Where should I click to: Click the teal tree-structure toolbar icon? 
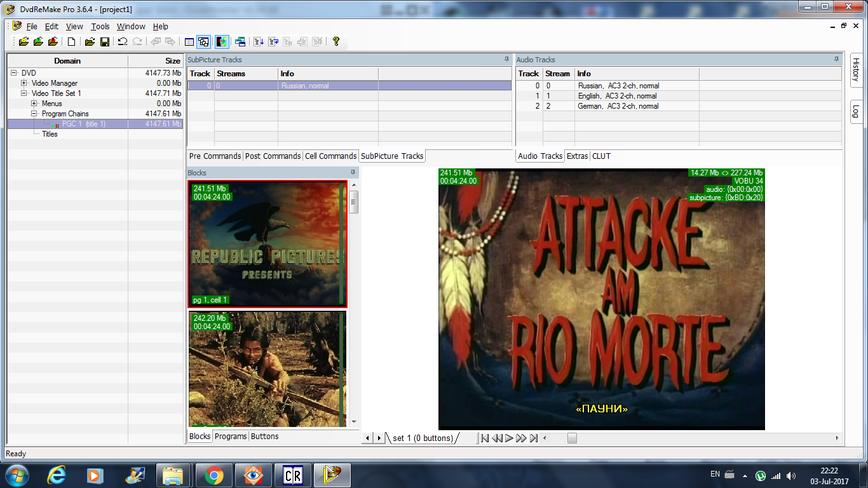(x=240, y=42)
